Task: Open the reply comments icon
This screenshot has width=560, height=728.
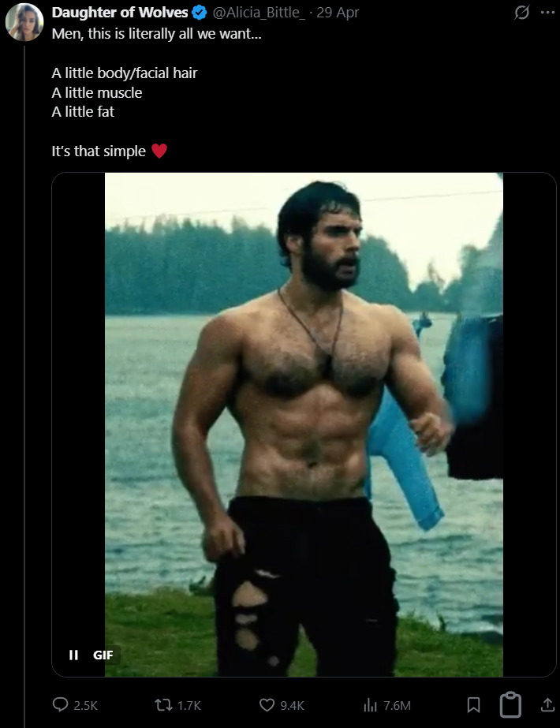Action: (x=61, y=705)
